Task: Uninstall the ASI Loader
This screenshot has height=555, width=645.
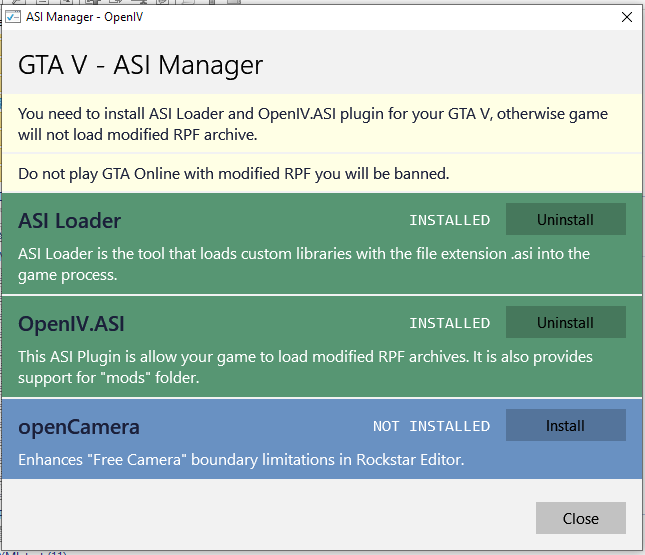Action: 565,220
